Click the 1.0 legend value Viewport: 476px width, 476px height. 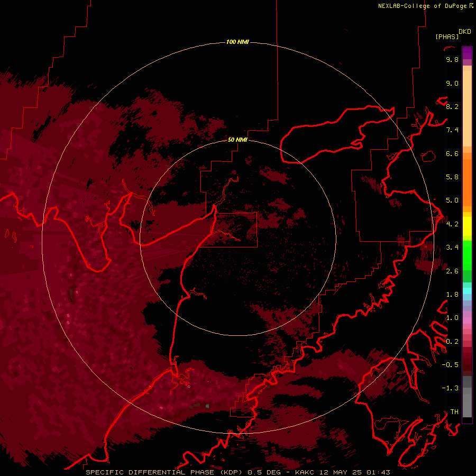point(452,318)
